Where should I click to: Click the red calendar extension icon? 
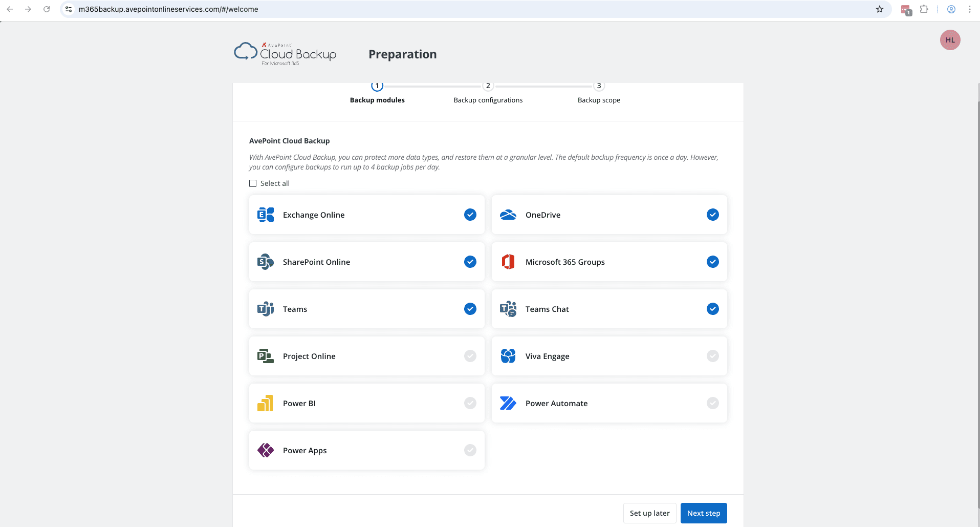906,10
